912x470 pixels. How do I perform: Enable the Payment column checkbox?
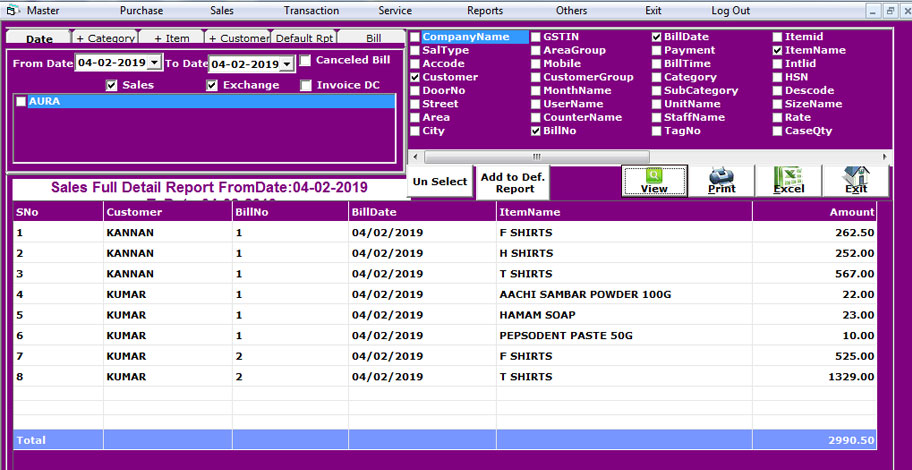[657, 51]
